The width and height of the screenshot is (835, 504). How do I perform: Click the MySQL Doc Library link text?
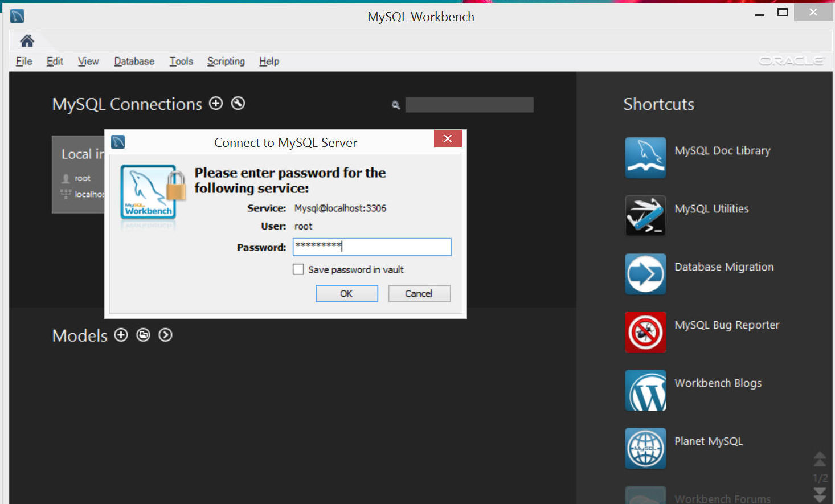coord(722,151)
